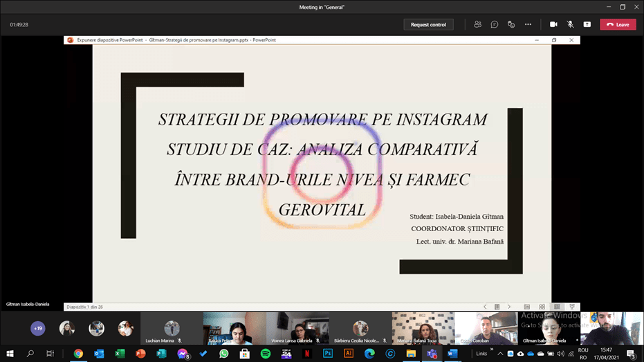Unmute the microphone

coord(570,24)
